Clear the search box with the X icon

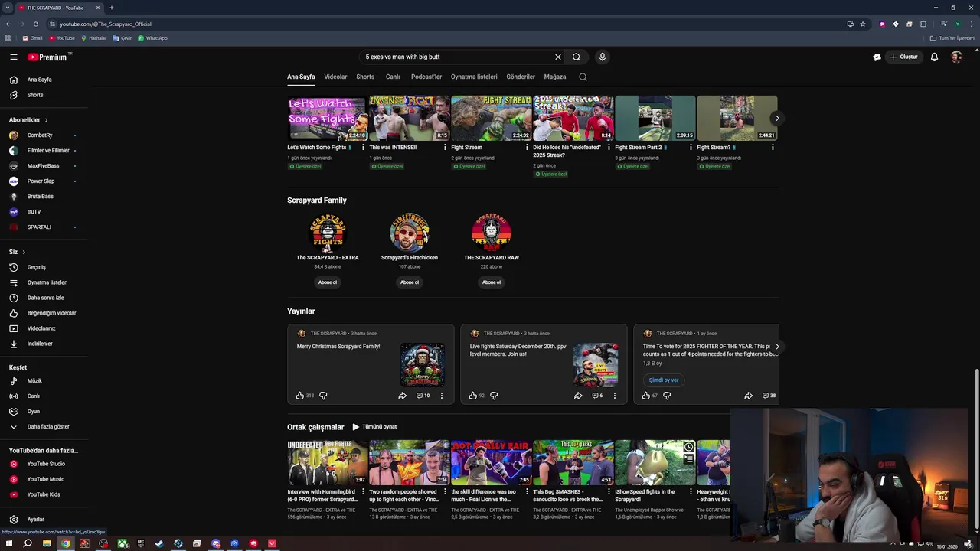(x=558, y=57)
